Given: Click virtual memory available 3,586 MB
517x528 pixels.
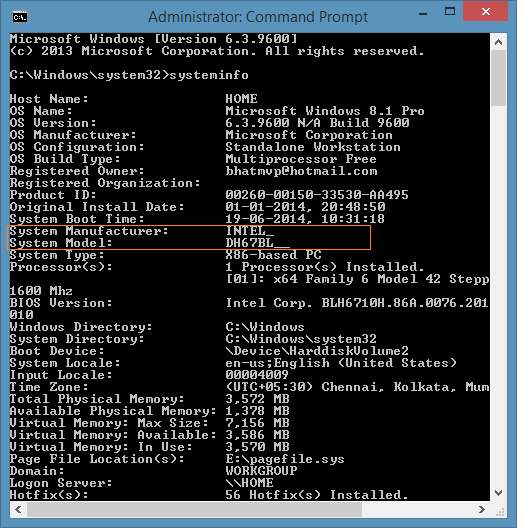Looking at the screenshot, I should coord(257,435).
